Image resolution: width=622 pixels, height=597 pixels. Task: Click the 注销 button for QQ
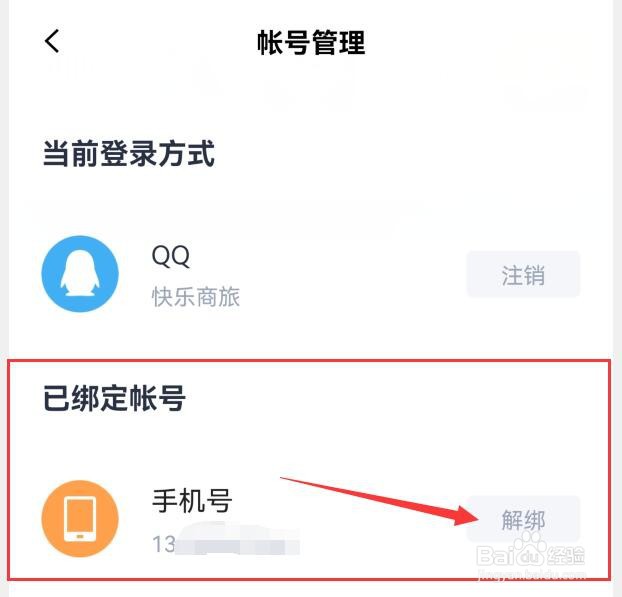523,275
